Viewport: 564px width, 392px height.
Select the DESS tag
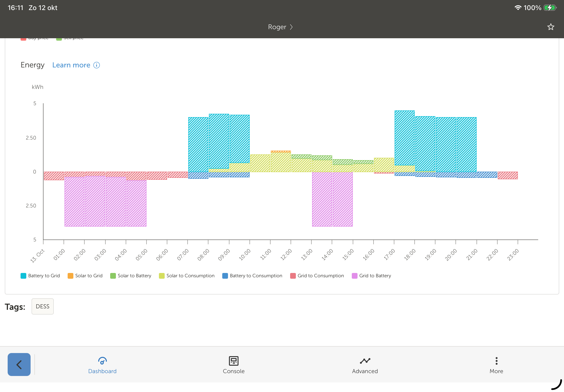(43, 306)
